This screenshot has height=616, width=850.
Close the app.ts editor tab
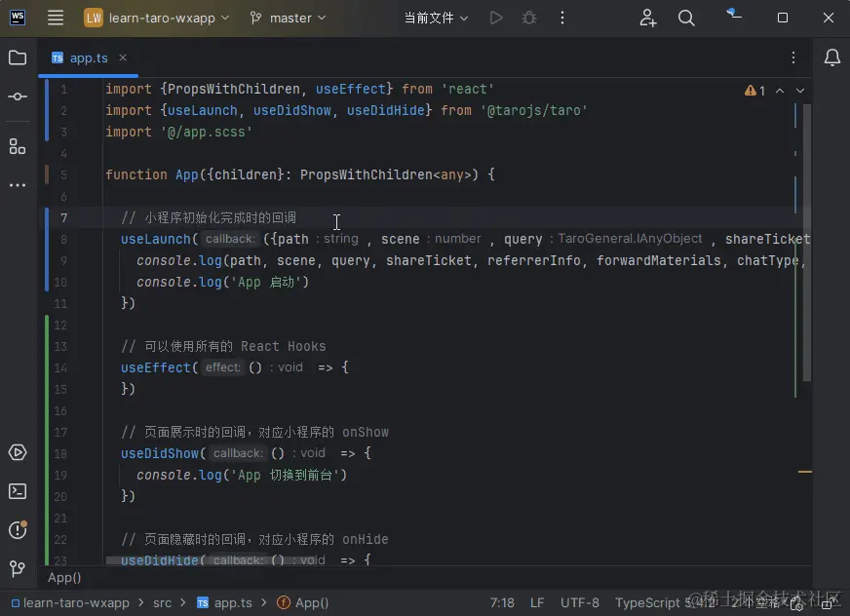point(123,58)
